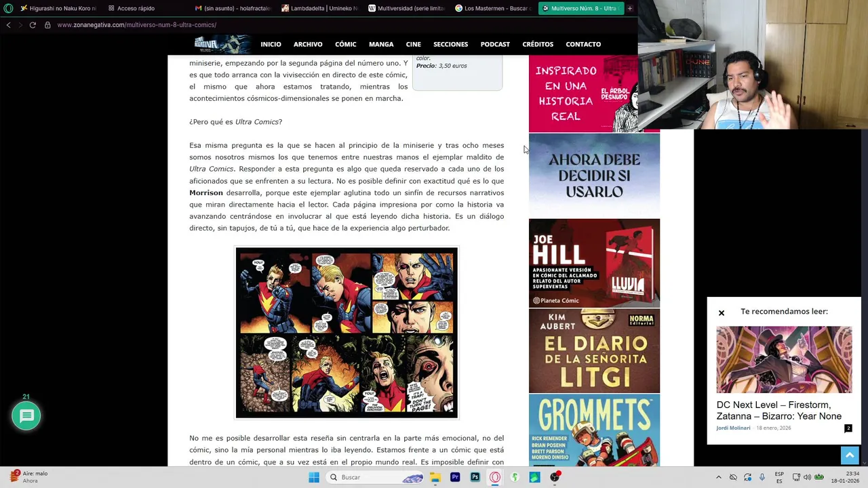Close the 'Te recomendamos leer' popup

pos(722,313)
